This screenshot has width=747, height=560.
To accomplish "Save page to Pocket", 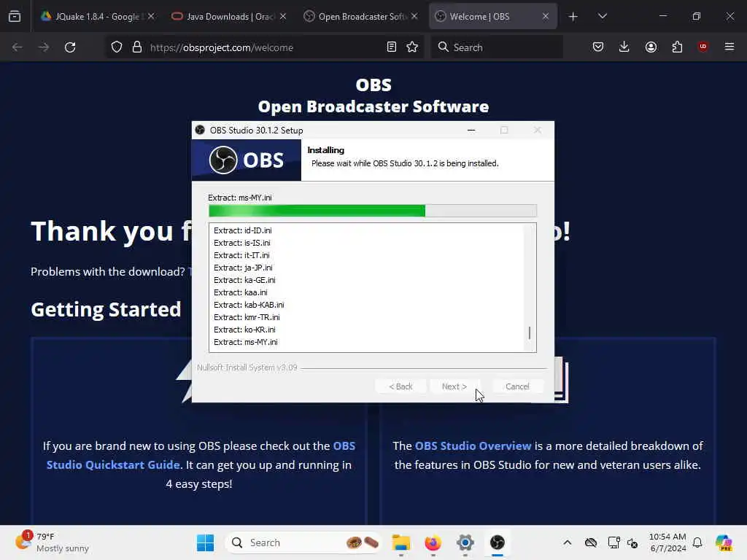I will pos(598,47).
